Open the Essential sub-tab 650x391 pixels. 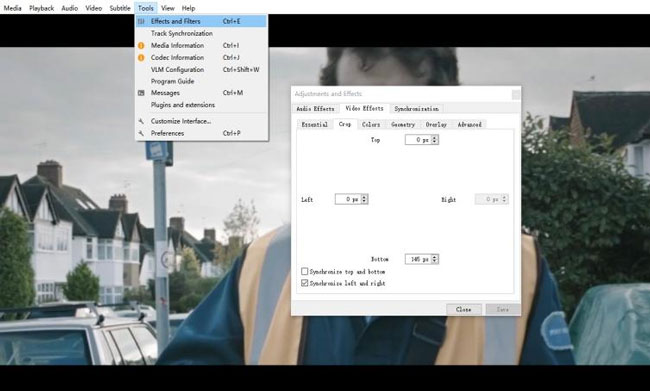click(x=315, y=124)
